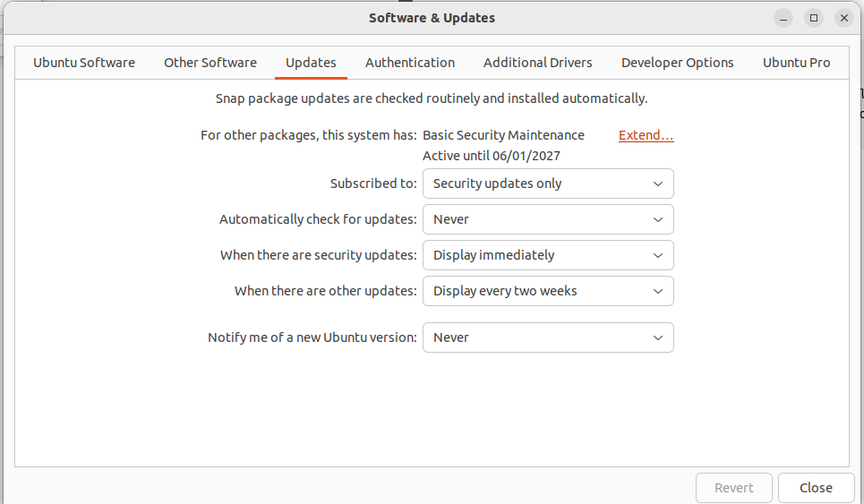Maximize the Software & Updates window
Viewport: 864px width, 504px height.
(x=814, y=18)
